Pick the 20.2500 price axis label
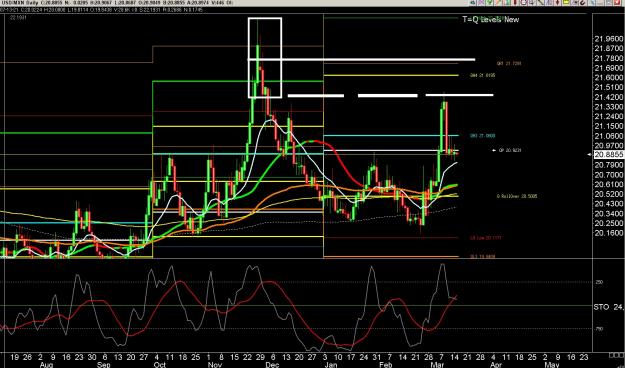This screenshot has height=368, width=625. [609, 223]
